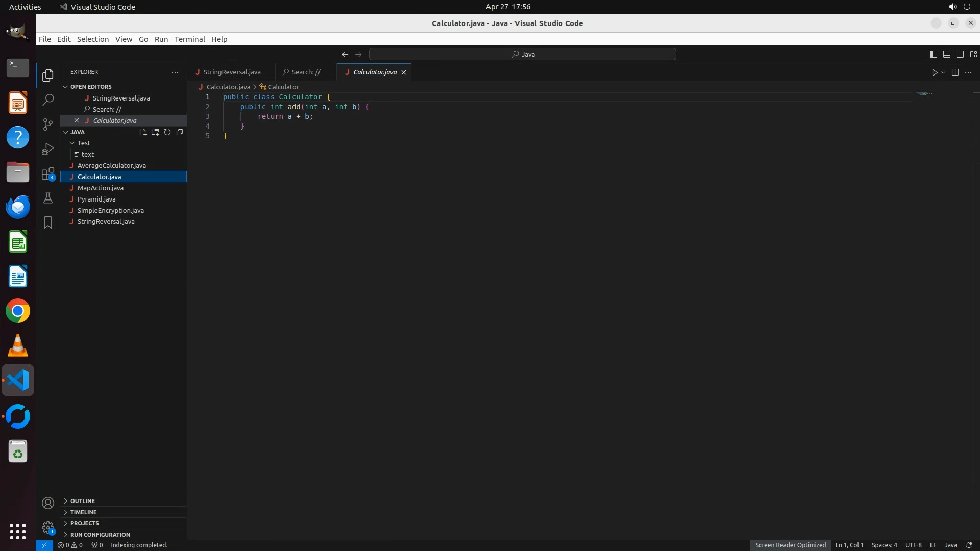Toggle Primary Side Bar layout icon

pos(933,54)
